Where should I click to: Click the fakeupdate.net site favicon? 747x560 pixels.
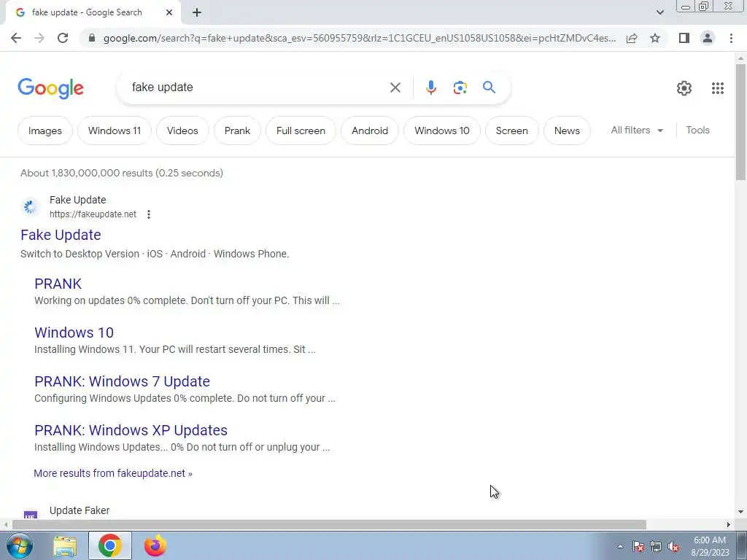tap(31, 206)
